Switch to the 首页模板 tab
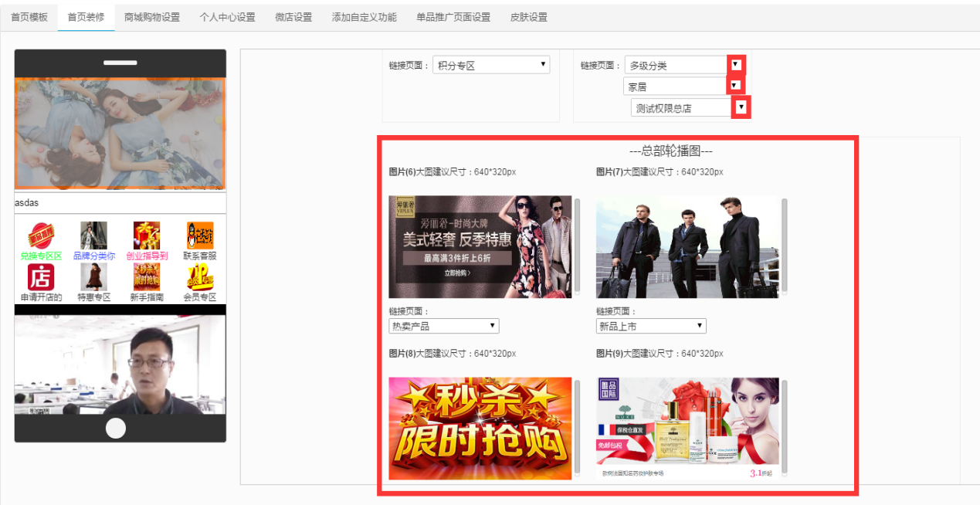 (x=29, y=17)
